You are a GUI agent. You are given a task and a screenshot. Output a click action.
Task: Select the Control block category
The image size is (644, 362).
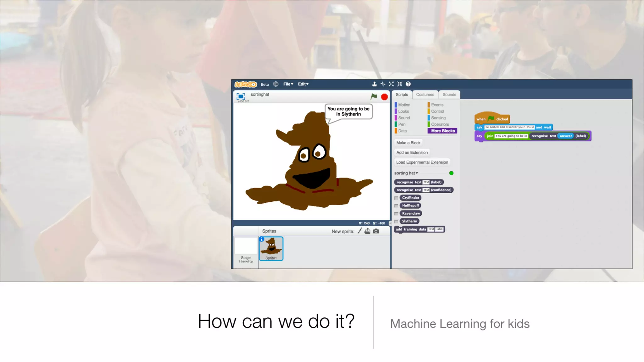pyautogui.click(x=437, y=112)
